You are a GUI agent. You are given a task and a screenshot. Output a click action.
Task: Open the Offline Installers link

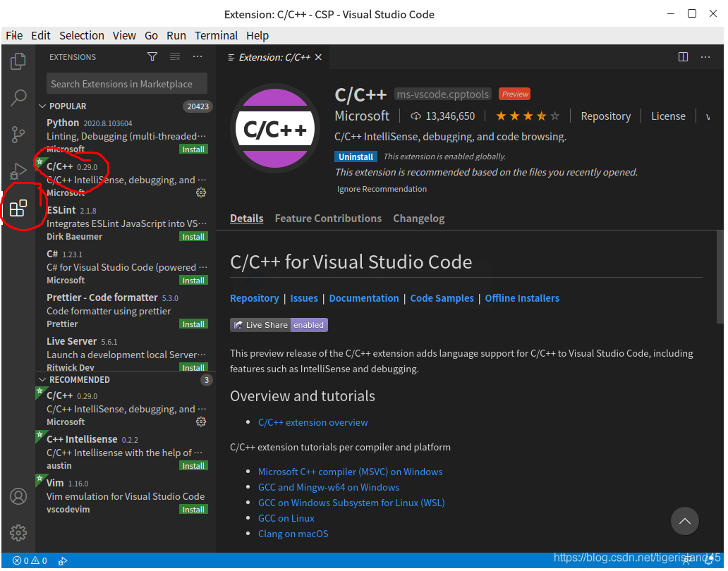pyautogui.click(x=522, y=298)
